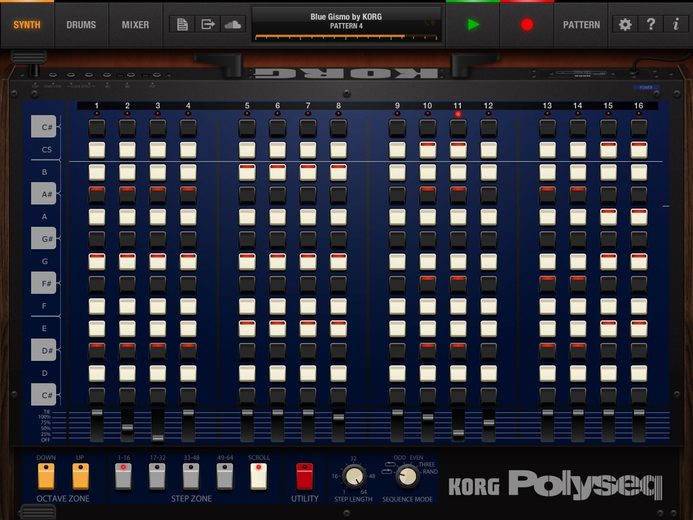
Task: Click the step 11 indicator LED
Action: click(x=458, y=114)
